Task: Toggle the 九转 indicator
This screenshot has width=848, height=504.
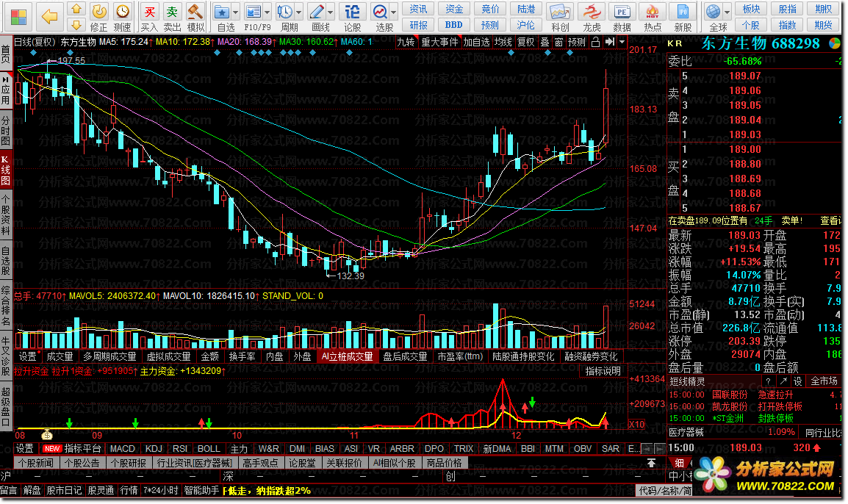Action: pos(406,42)
